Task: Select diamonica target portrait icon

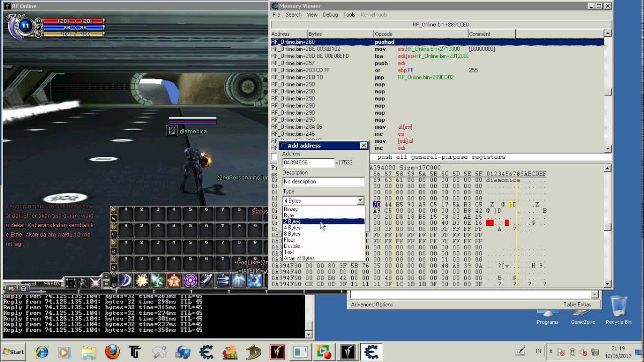Action: click(172, 131)
